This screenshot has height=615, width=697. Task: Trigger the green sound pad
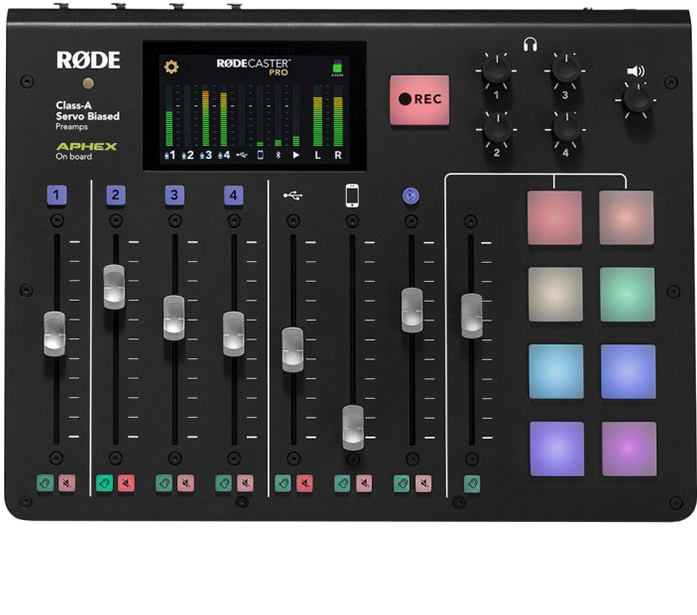(x=628, y=295)
